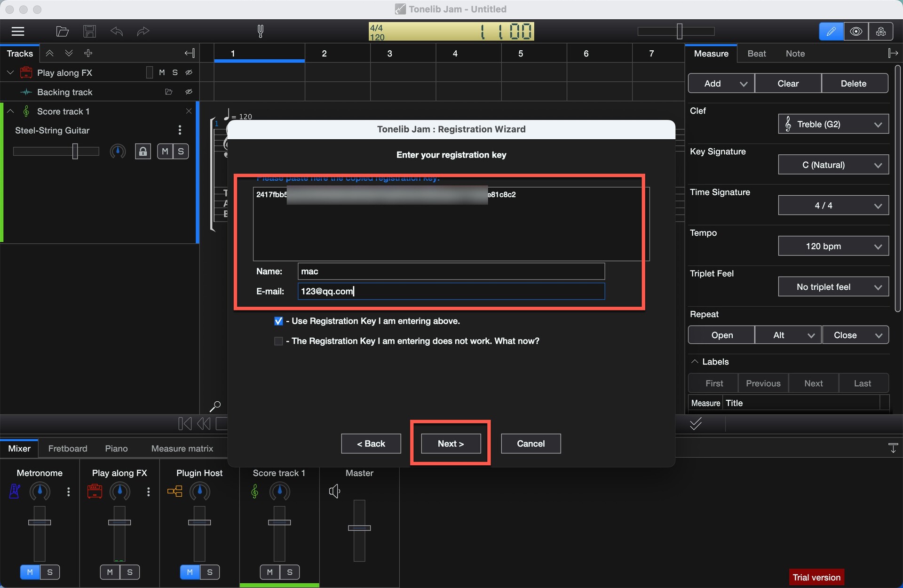
Task: Click Play along FX amp icon in mixer
Action: [95, 492]
